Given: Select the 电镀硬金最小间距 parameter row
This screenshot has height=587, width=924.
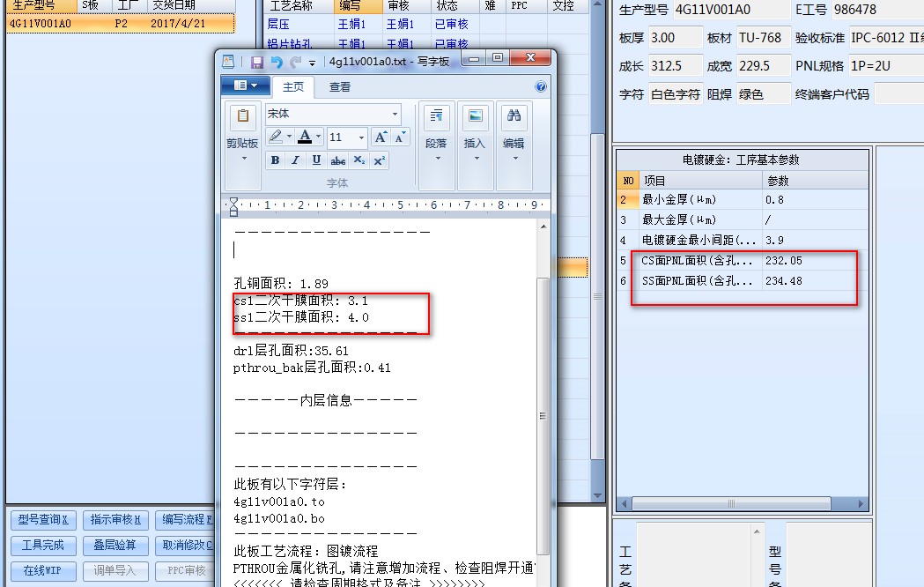Looking at the screenshot, I should click(x=743, y=241).
